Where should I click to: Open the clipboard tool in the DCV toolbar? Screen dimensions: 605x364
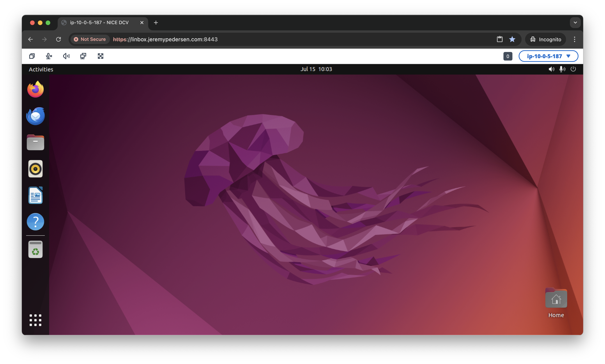pyautogui.click(x=32, y=56)
